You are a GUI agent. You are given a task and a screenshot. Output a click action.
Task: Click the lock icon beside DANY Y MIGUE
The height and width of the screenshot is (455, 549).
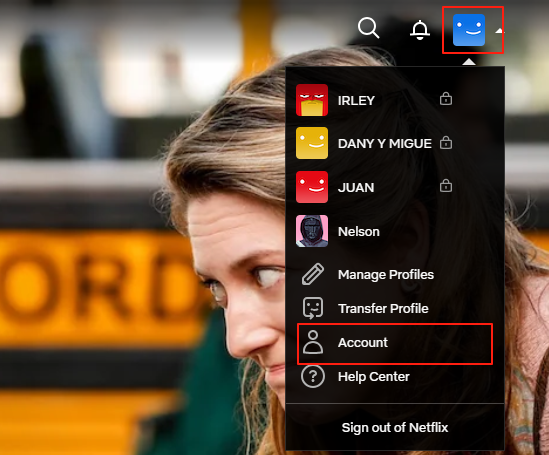pyautogui.click(x=446, y=142)
